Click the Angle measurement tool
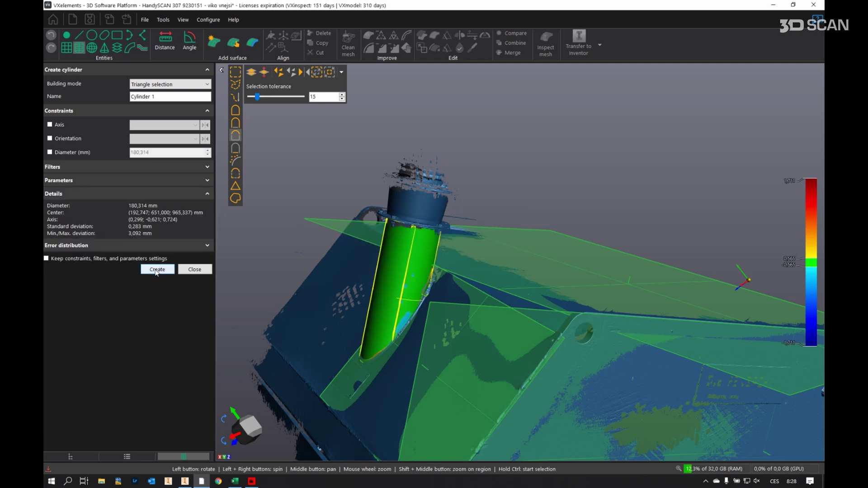868x488 pixels. pos(189,41)
